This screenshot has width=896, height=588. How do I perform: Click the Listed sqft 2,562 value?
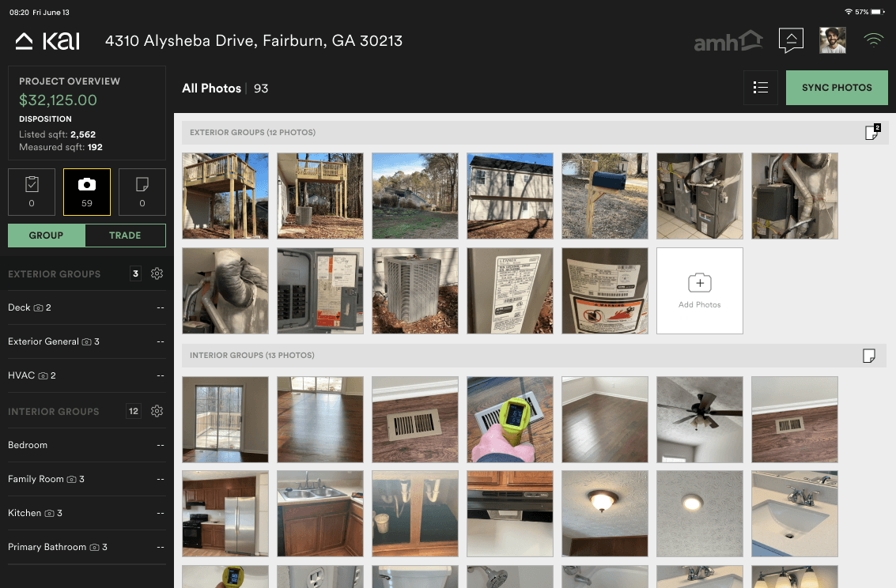(x=83, y=134)
